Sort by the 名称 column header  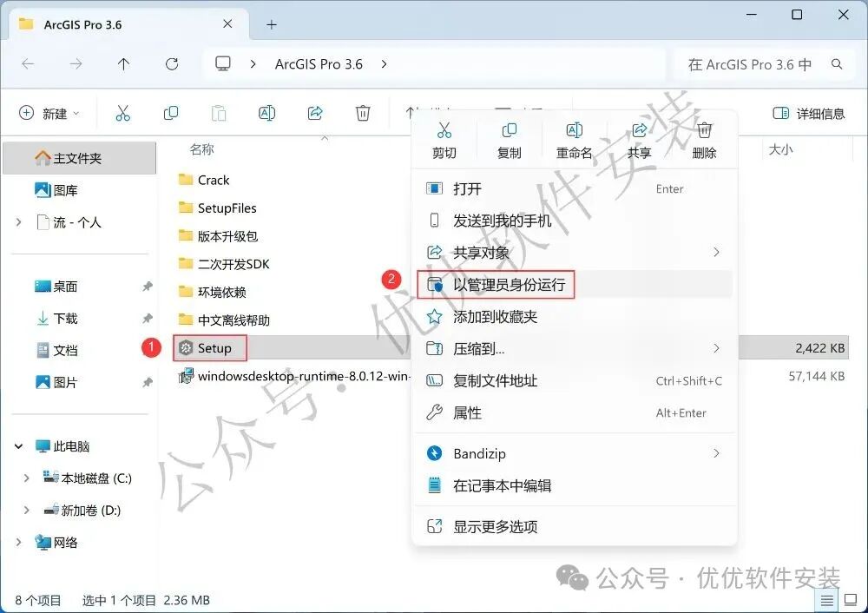[201, 149]
